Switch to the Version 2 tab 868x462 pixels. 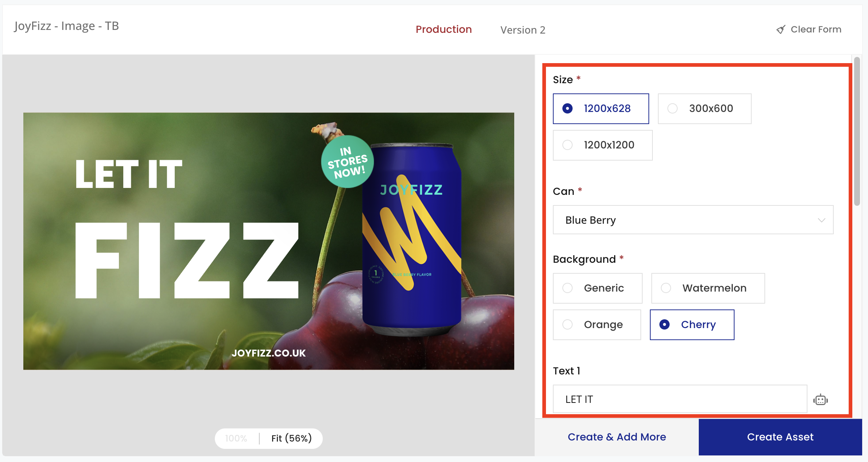pyautogui.click(x=523, y=30)
